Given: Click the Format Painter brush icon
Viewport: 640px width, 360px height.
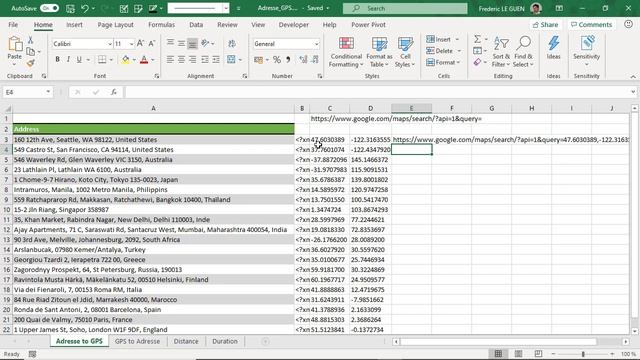Looking at the screenshot, I should click(30, 63).
